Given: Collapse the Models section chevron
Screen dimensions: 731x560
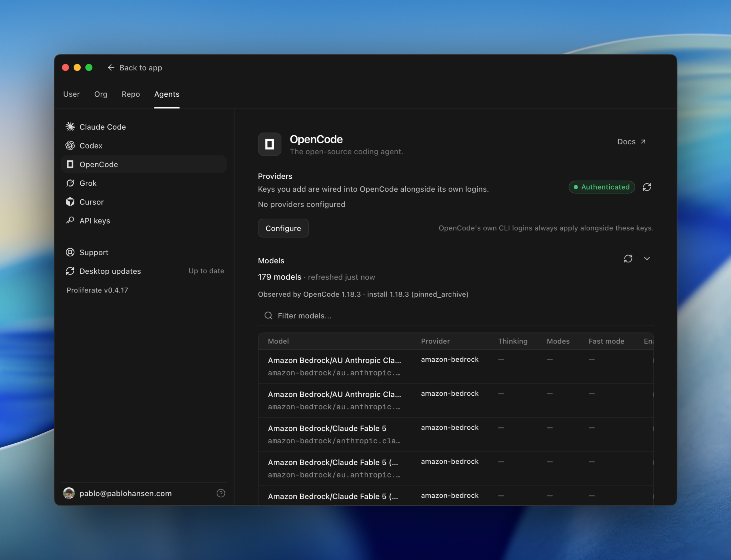Looking at the screenshot, I should pyautogui.click(x=647, y=259).
